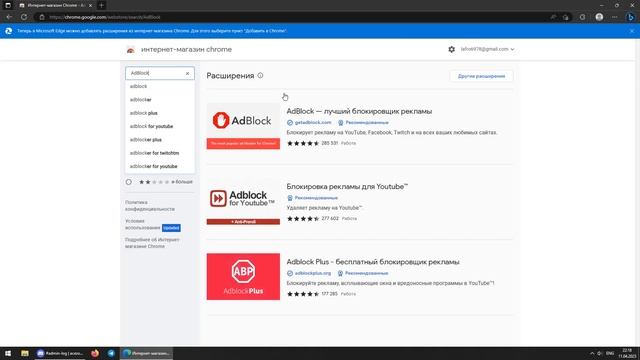
Task: Open the 'AdBlock — лучший блокировщик рекламы' title
Action: (x=359, y=111)
